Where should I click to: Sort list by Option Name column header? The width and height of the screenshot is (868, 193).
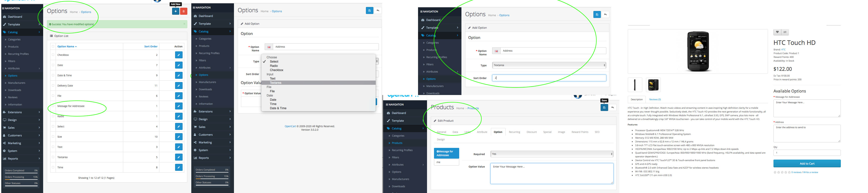[67, 46]
